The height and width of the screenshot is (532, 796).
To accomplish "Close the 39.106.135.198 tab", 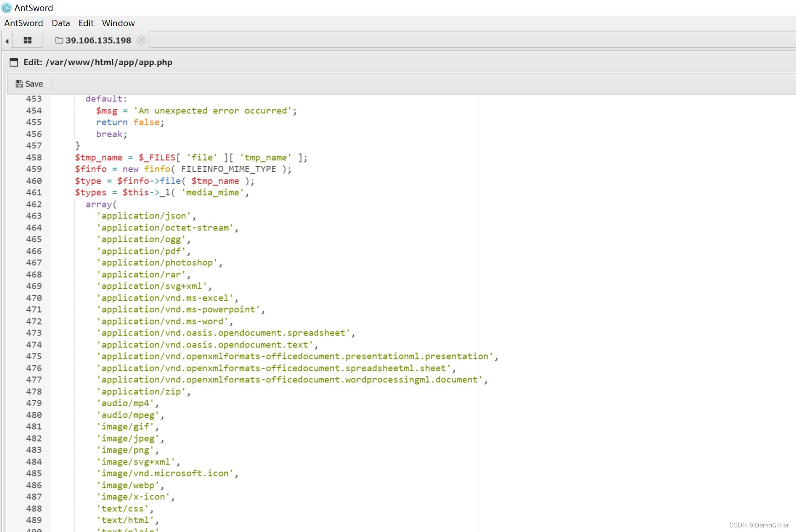I will [x=141, y=40].
